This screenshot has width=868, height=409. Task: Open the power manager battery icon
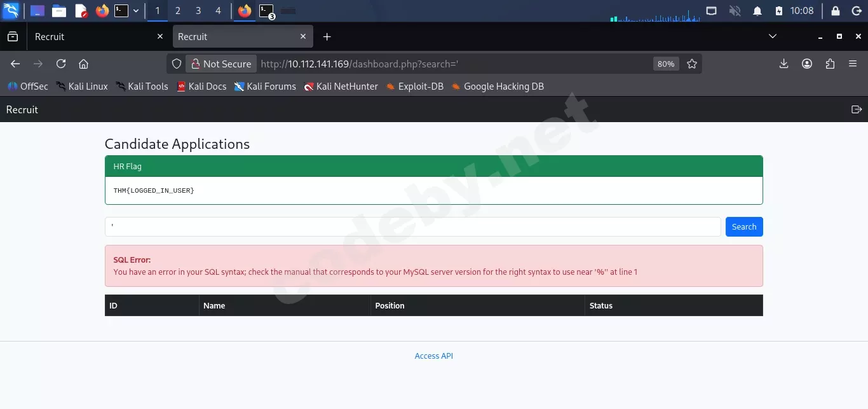point(779,11)
